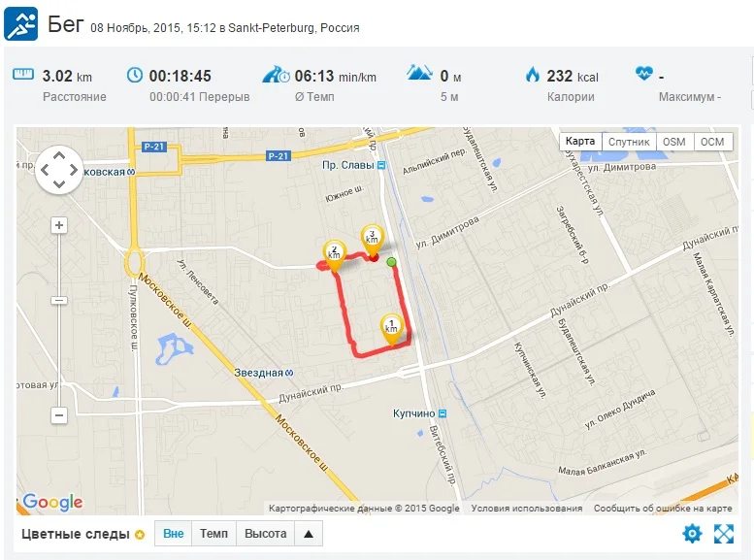Open Условия использования link
The image size is (754, 560).
527,508
